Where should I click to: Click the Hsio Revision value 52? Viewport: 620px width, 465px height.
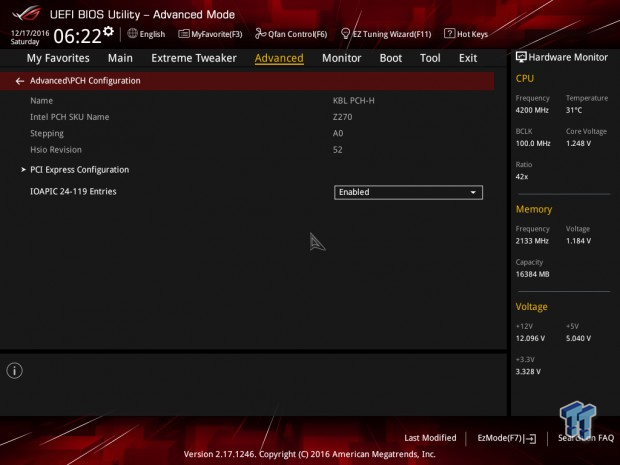click(x=338, y=150)
